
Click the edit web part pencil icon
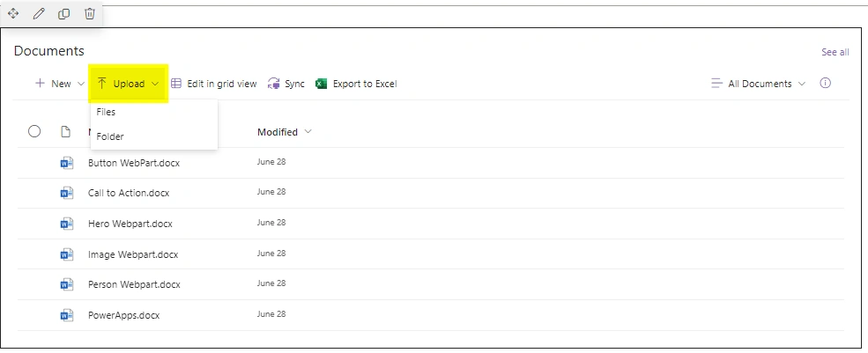point(39,14)
